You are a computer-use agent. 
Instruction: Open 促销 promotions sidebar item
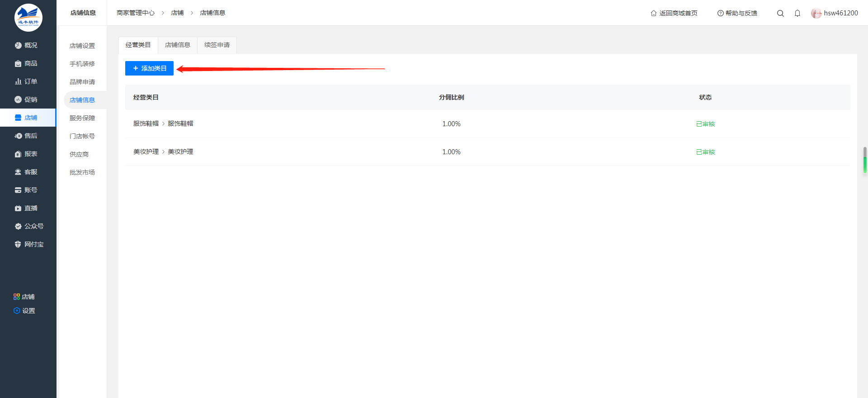(x=26, y=99)
